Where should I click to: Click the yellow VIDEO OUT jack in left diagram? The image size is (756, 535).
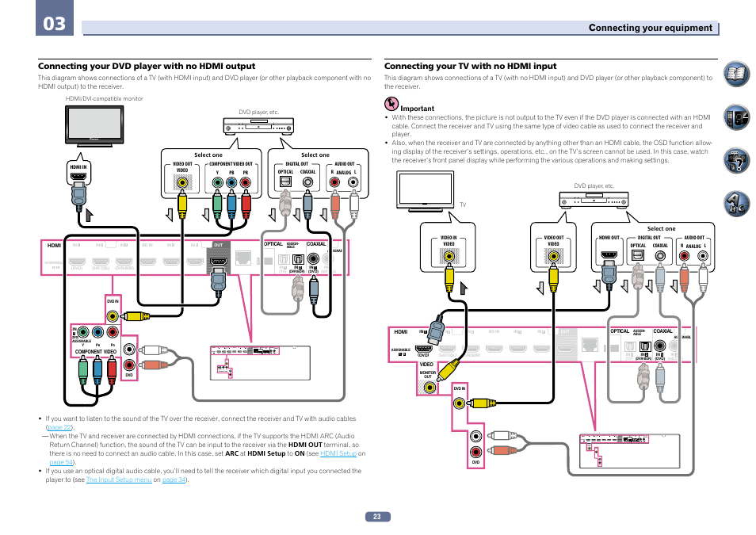click(182, 183)
